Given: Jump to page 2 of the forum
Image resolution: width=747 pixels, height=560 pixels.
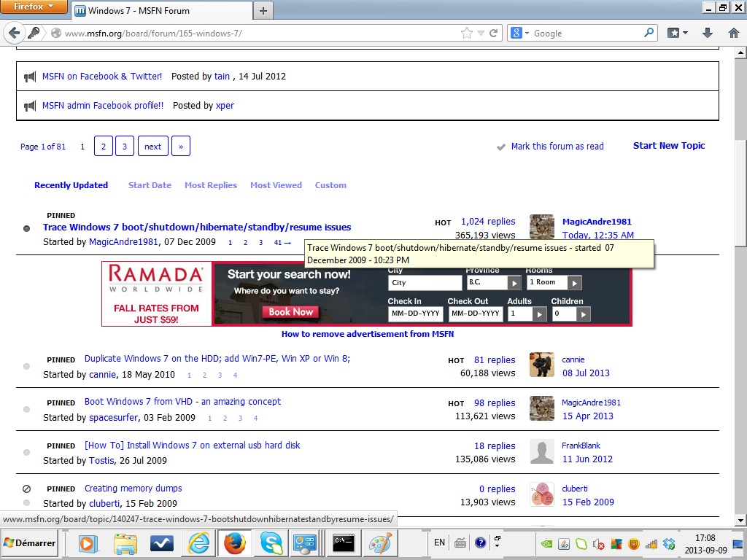Looking at the screenshot, I should [104, 146].
